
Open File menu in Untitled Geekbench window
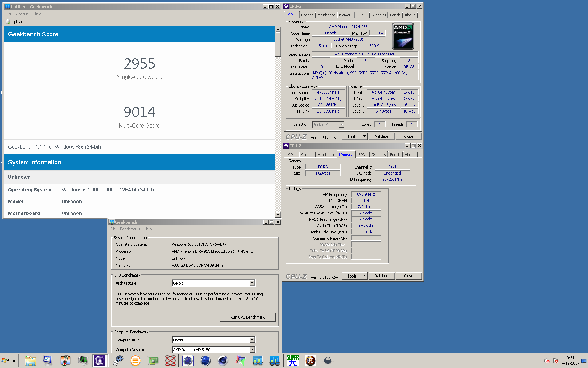click(x=8, y=13)
